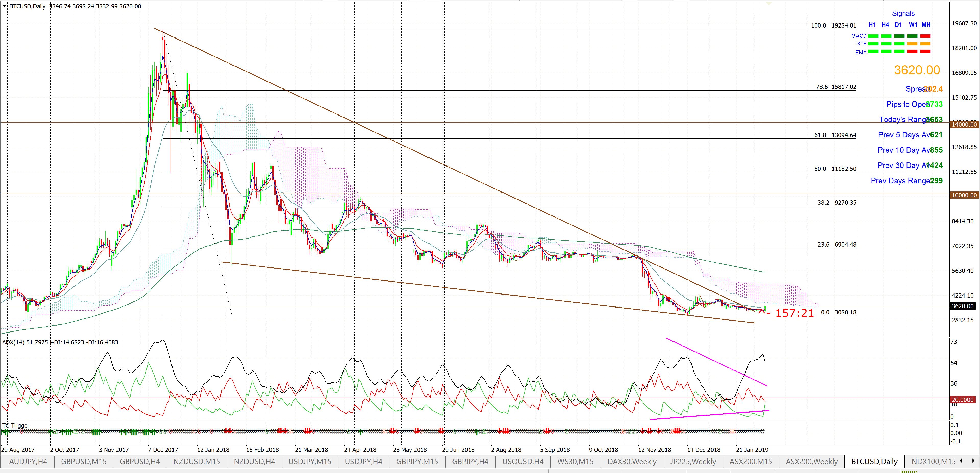980x473 pixels.
Task: Select the 14000.00 horizontal line price label
Action: (964, 124)
